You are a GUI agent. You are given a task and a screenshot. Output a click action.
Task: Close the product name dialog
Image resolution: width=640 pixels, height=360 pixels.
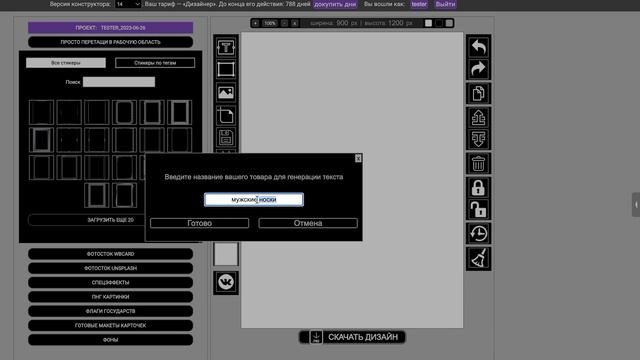click(x=358, y=158)
